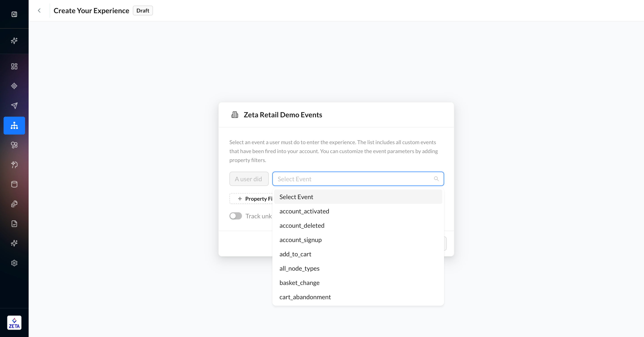Viewport: 644px width, 337px height.
Task: Toggle the Track unknown users switch
Action: pos(235,216)
